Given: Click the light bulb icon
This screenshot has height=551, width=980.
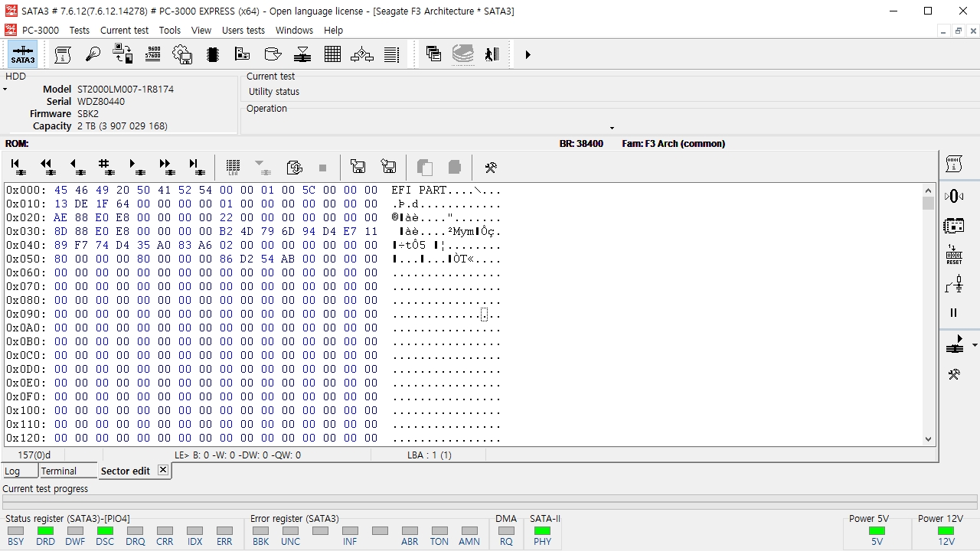Looking at the screenshot, I should [93, 54].
